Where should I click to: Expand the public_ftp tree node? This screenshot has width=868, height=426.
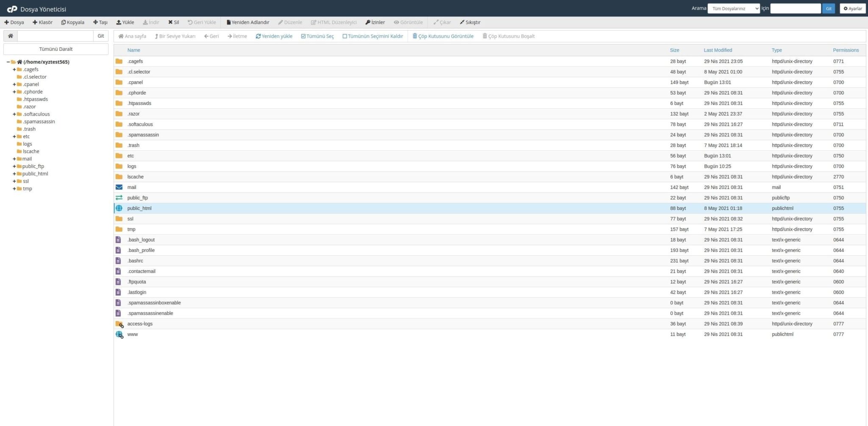coord(14,166)
